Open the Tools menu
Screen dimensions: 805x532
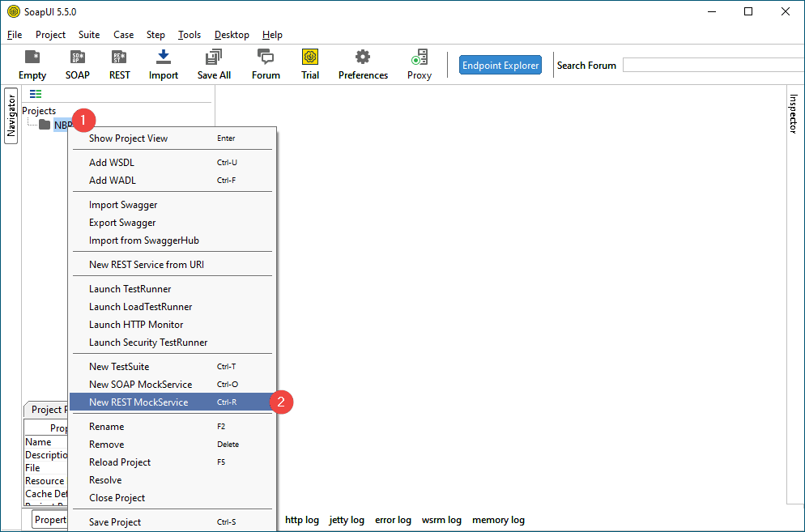[x=190, y=35]
